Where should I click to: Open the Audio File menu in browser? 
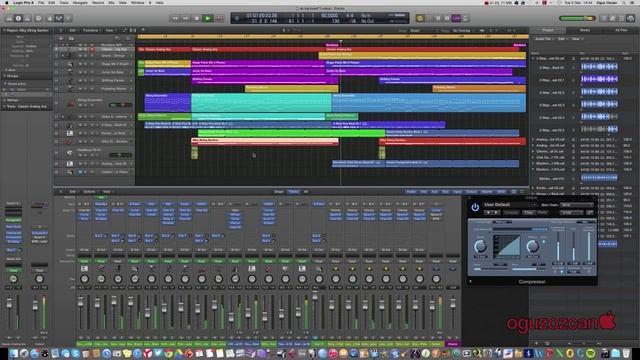(544, 39)
